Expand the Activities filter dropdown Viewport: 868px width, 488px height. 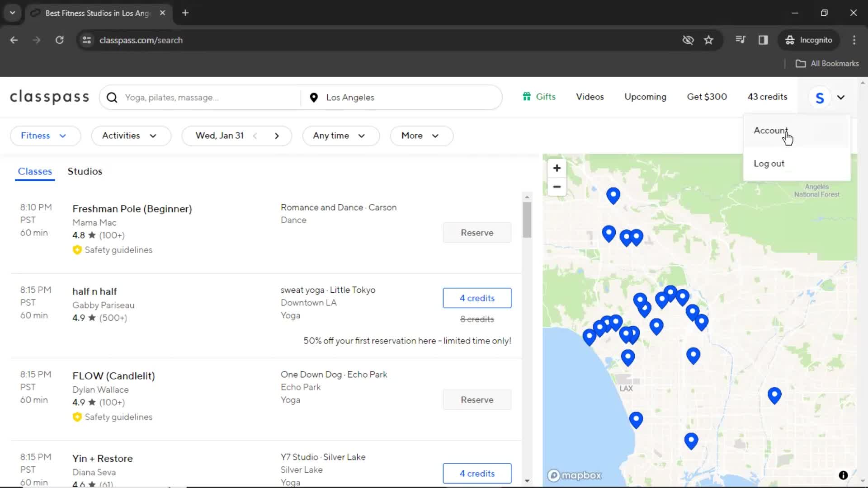tap(129, 135)
